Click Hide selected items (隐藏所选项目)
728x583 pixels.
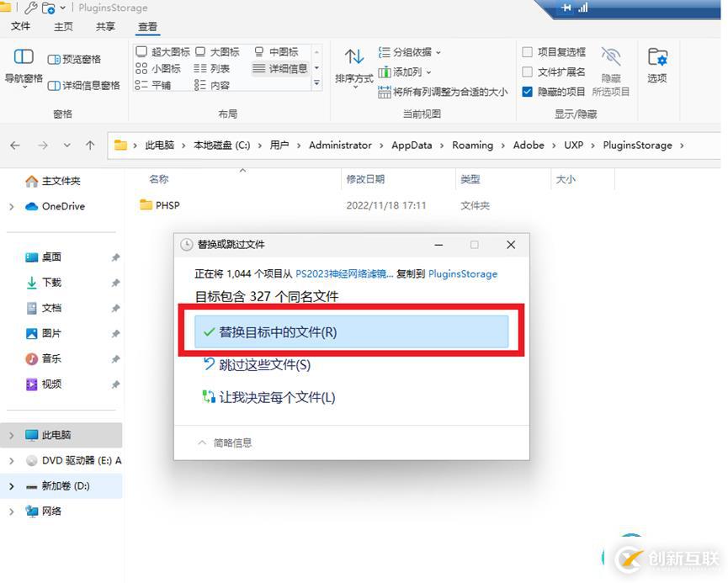610,71
